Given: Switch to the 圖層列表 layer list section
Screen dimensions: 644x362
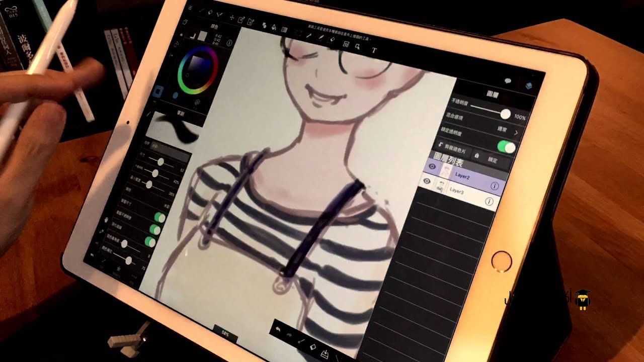Looking at the screenshot, I should click(449, 159).
